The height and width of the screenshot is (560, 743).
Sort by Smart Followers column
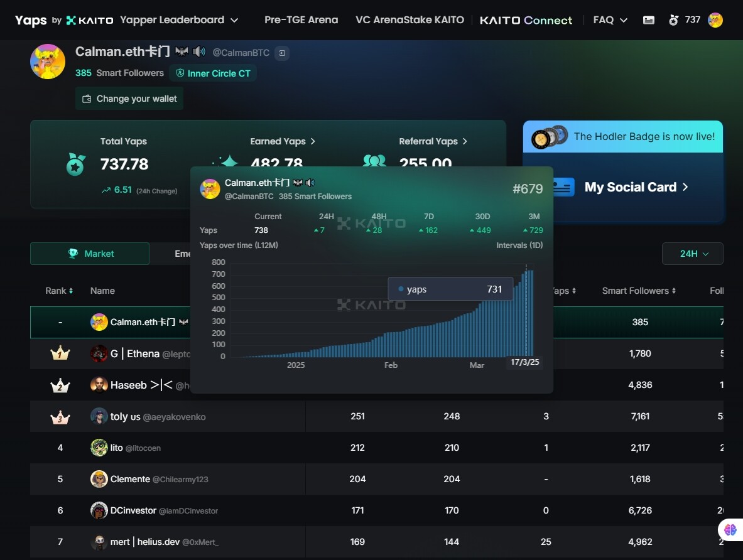[x=638, y=291]
